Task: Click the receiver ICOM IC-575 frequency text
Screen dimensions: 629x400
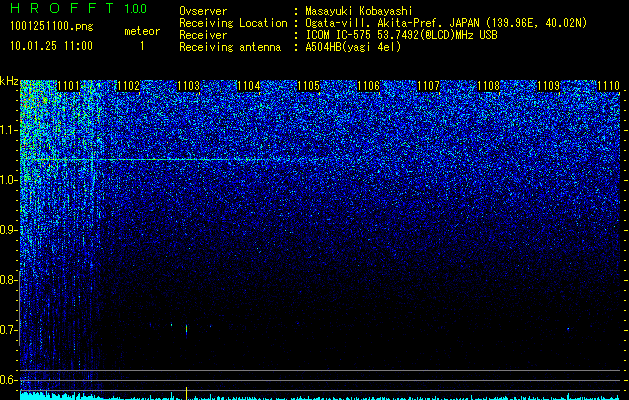Action: coord(401,35)
